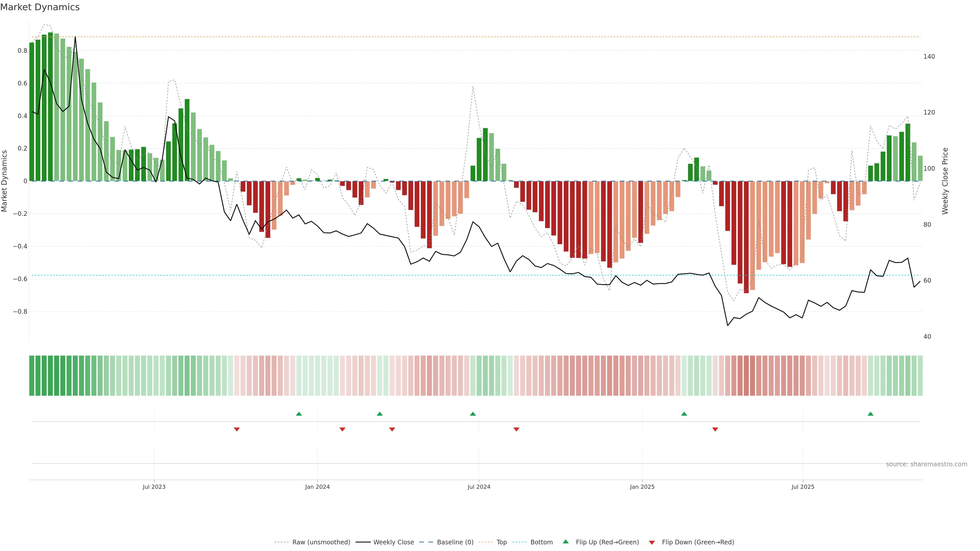Toggle the Bottom line legend entry

(x=541, y=542)
